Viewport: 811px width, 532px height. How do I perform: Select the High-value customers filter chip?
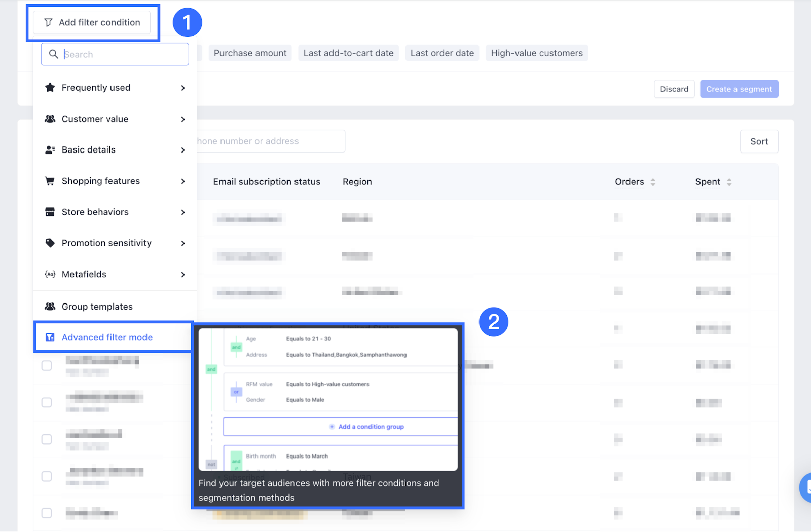(536, 53)
